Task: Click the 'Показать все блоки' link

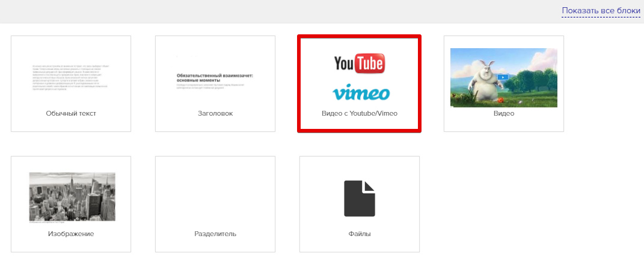Action: pos(601,11)
